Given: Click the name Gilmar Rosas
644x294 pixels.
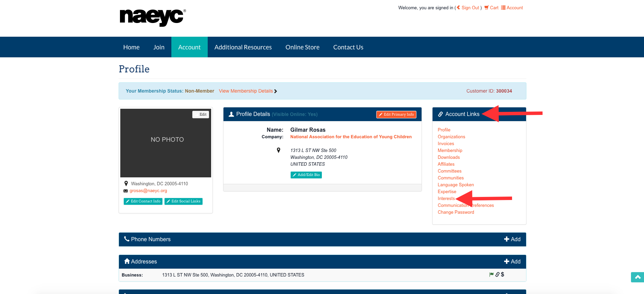Looking at the screenshot, I should pos(308,130).
